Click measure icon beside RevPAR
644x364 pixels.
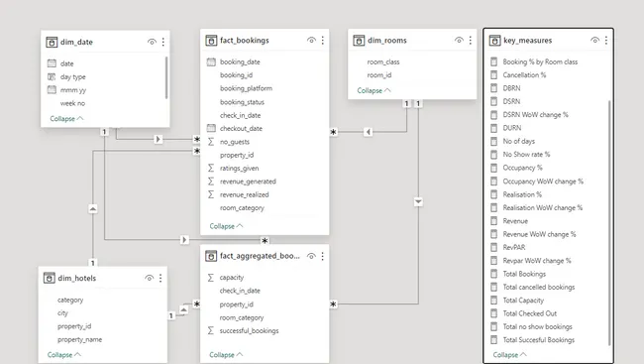coord(494,247)
